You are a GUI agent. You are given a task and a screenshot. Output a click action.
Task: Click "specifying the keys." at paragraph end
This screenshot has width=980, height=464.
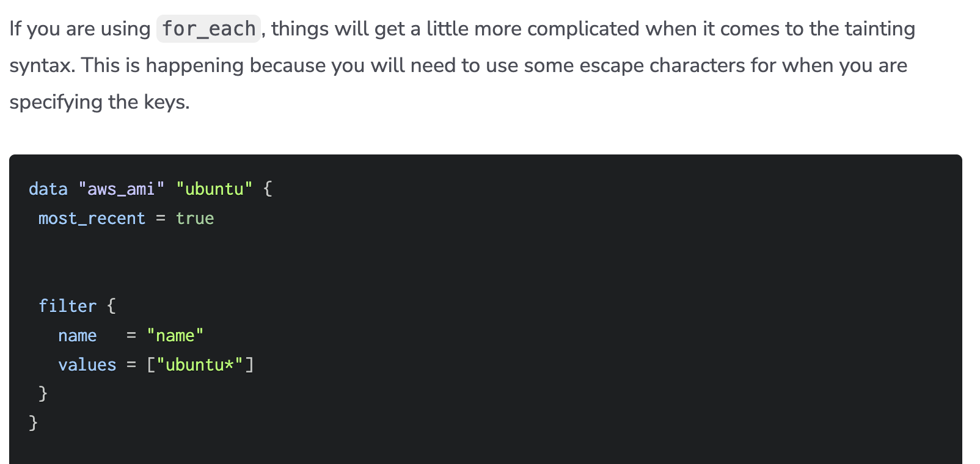tap(100, 102)
